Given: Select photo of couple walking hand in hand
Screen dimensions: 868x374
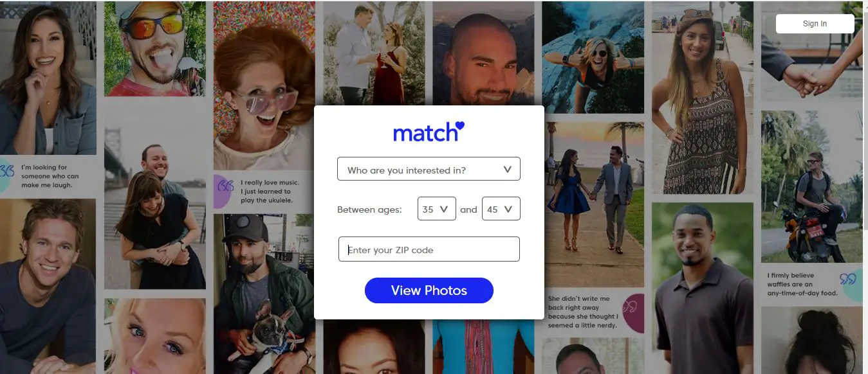Looking at the screenshot, I should point(595,195).
